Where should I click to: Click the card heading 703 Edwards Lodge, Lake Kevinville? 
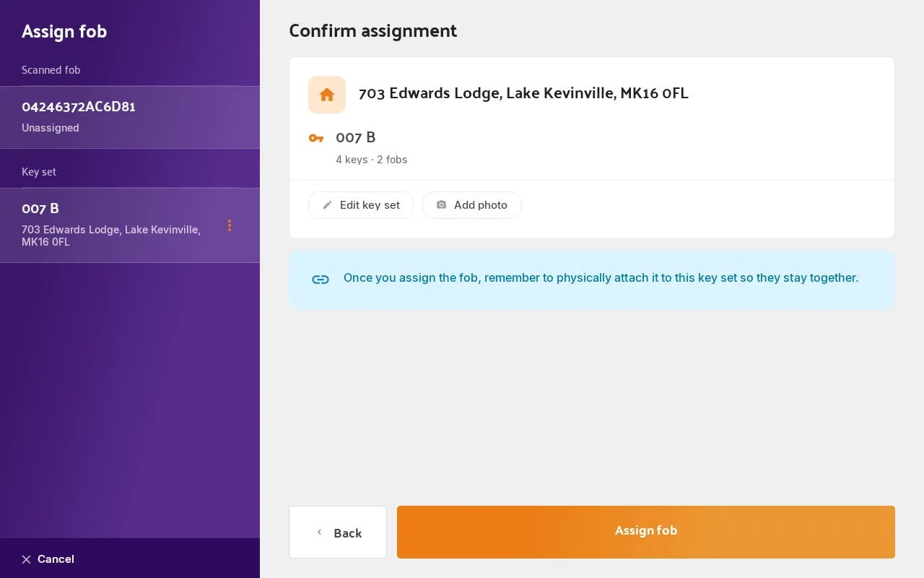[523, 93]
